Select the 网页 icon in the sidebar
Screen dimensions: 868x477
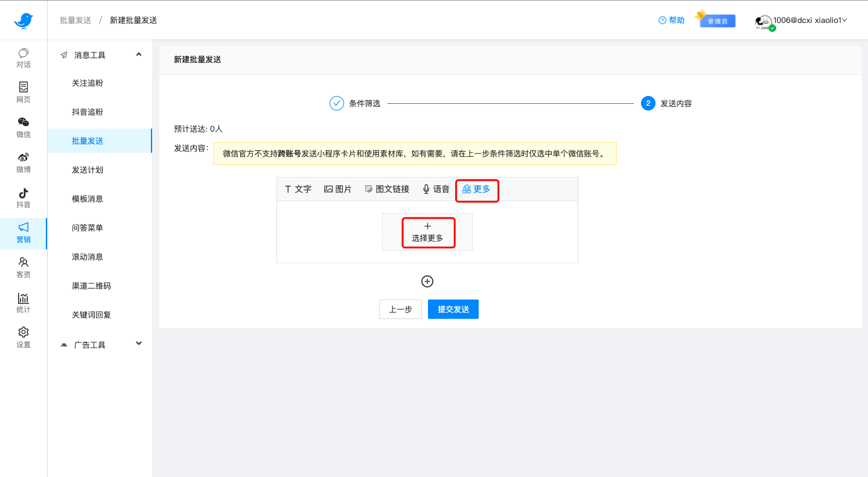23,92
